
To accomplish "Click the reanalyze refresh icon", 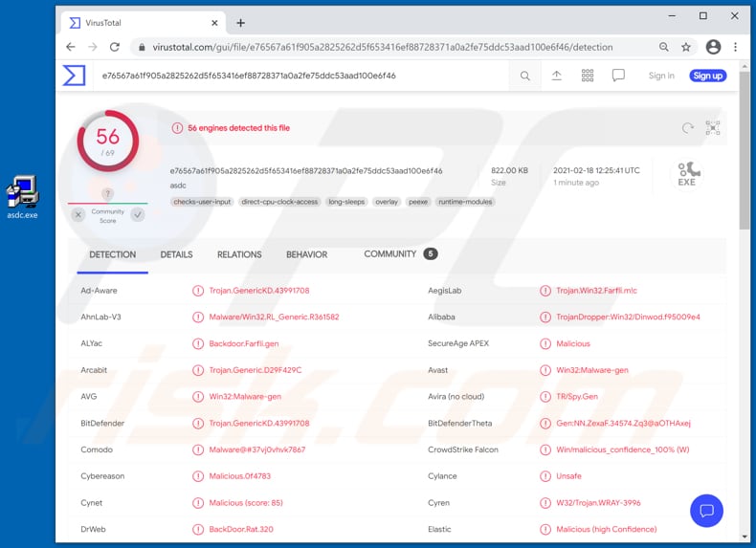I will click(x=688, y=128).
